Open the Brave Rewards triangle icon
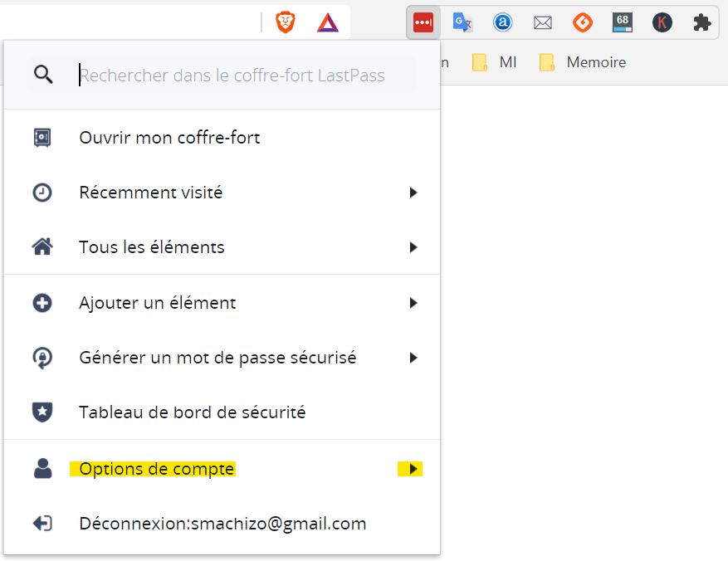This screenshot has width=728, height=561. click(x=328, y=22)
